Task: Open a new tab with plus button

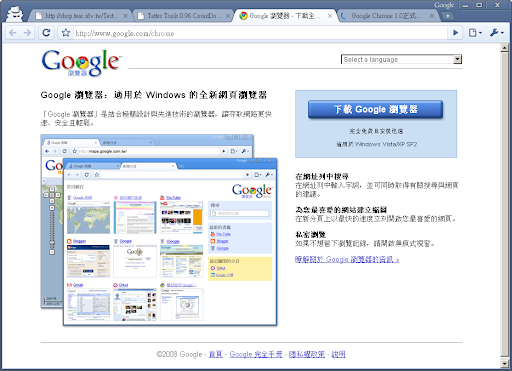Action: (x=448, y=16)
